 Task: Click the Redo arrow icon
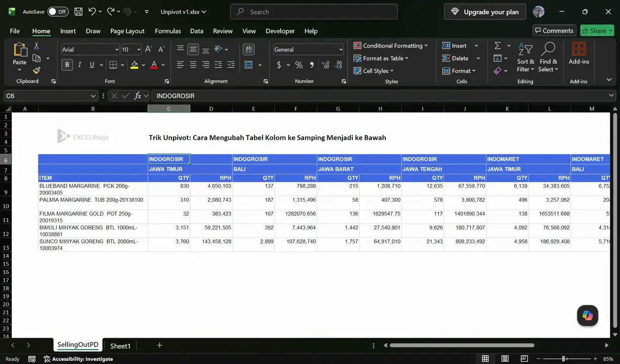point(110,12)
